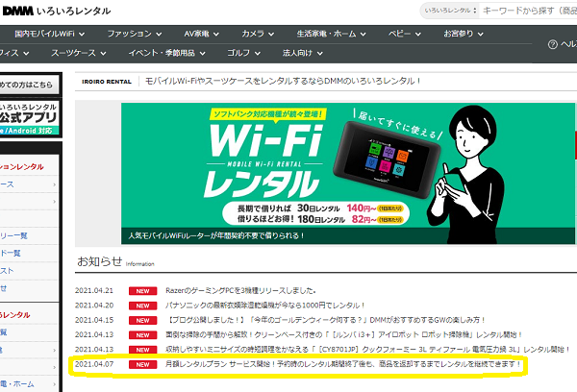Select the date text 2021.04.21
Image resolution: width=577 pixels, height=392 pixels.
tap(94, 290)
